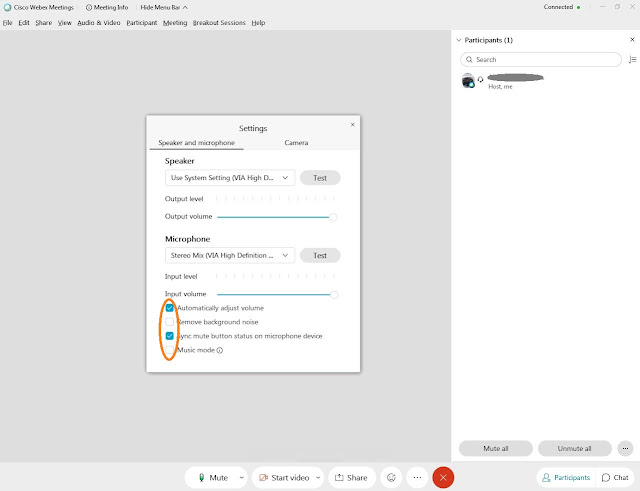Toggle the Participants panel button
The width and height of the screenshot is (640, 491).
566,478
